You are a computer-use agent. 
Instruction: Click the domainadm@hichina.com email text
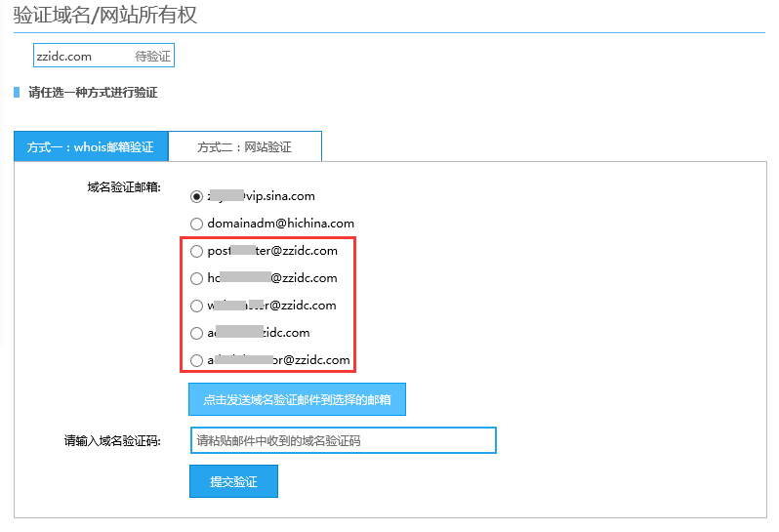(x=280, y=224)
